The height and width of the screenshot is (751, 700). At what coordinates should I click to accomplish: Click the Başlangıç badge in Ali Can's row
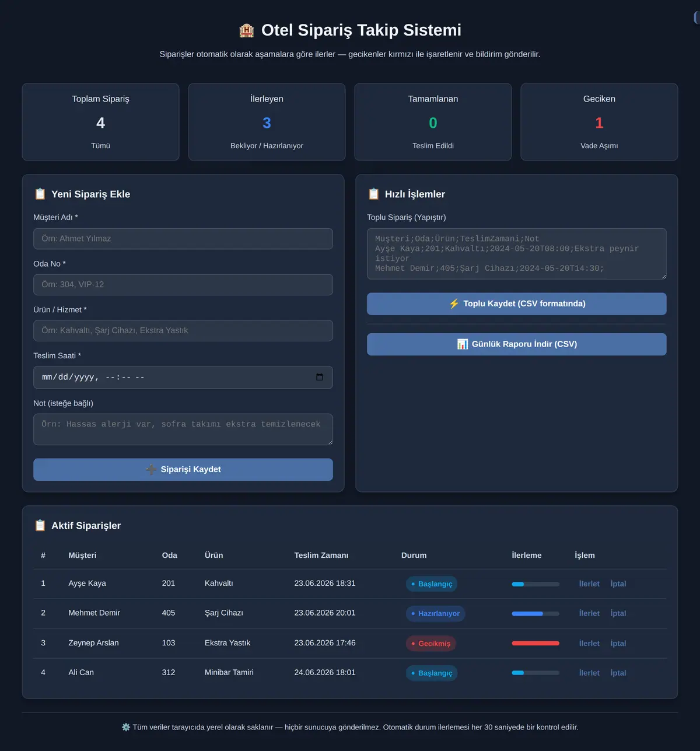(x=432, y=673)
